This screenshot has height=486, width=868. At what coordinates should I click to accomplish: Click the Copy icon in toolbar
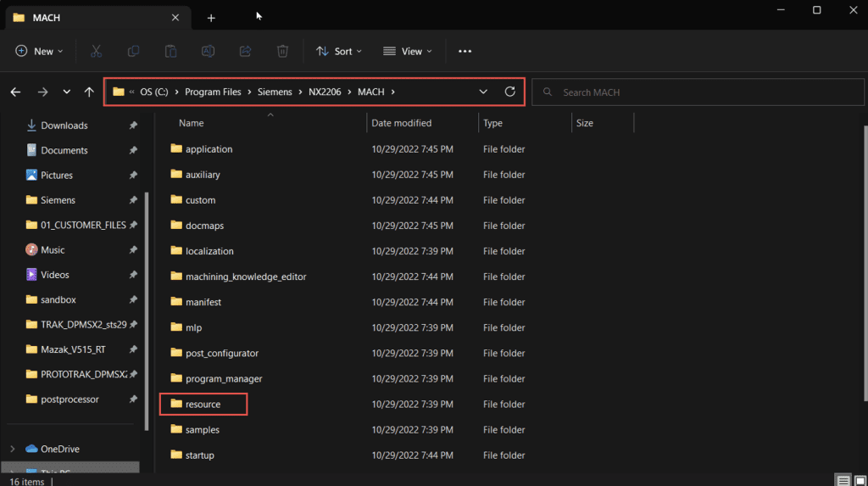tap(133, 51)
